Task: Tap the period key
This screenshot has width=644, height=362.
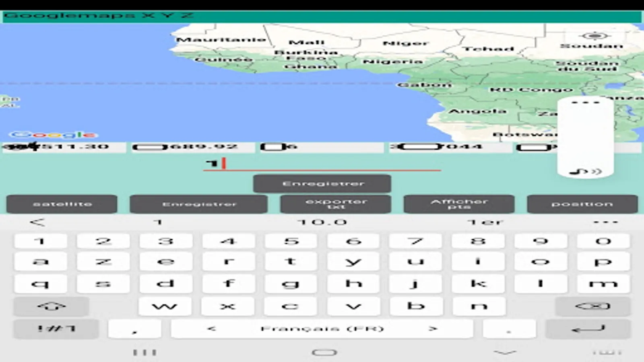Action: click(x=509, y=329)
